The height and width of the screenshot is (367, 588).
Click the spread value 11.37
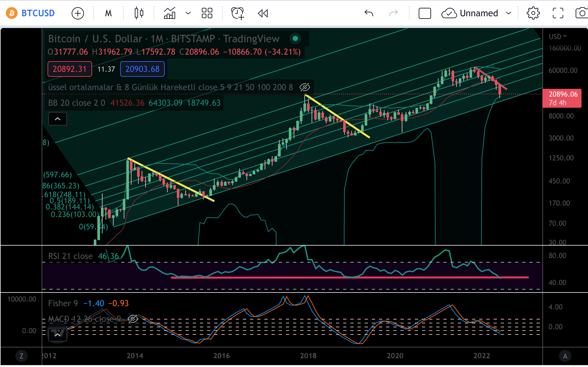(106, 69)
